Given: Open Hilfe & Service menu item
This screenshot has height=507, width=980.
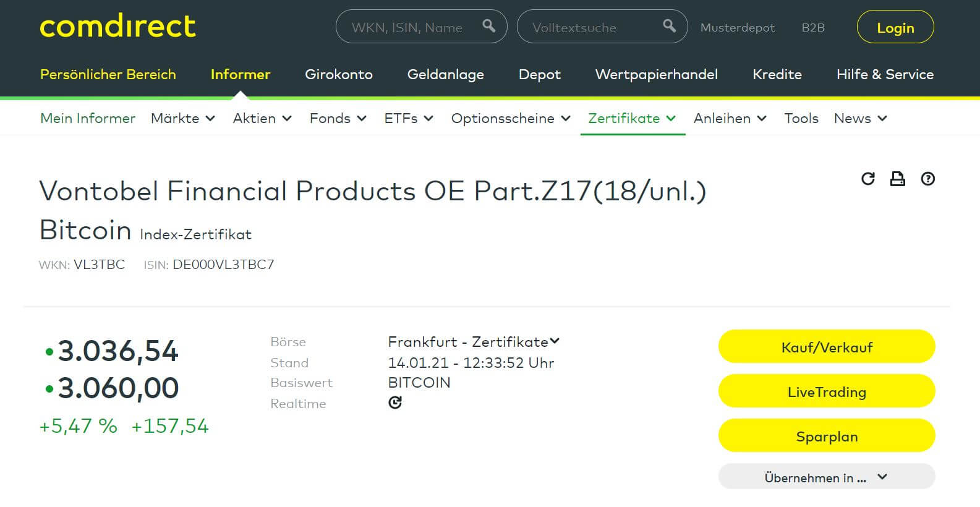Looking at the screenshot, I should pyautogui.click(x=885, y=74).
